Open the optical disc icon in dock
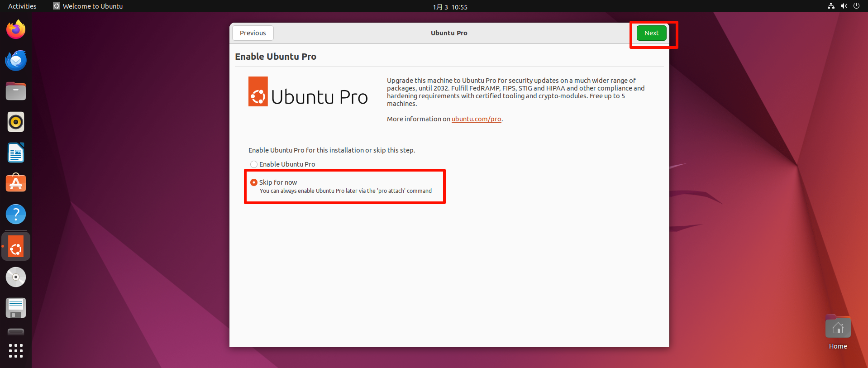Screen dimensions: 868x368 click(16, 277)
